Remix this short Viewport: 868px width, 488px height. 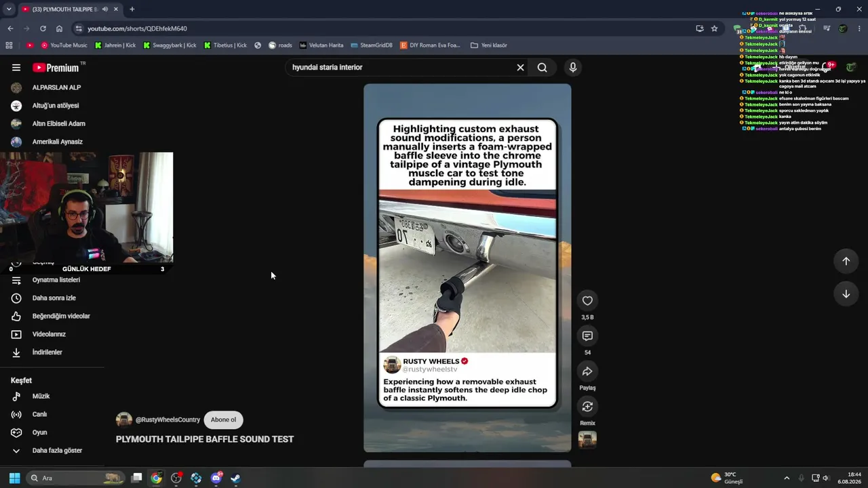[587, 407]
